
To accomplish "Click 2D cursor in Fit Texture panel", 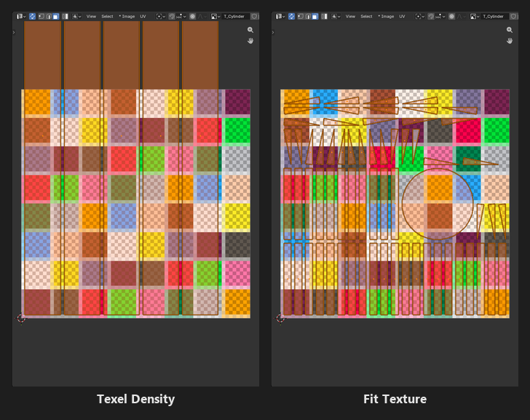I will [280, 318].
